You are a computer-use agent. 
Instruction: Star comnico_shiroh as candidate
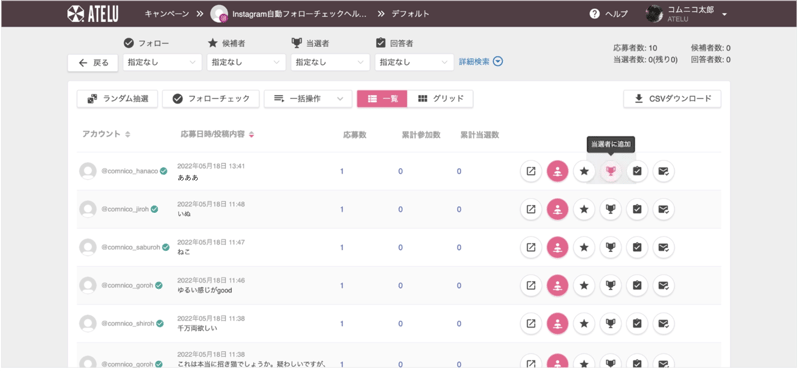(x=584, y=324)
